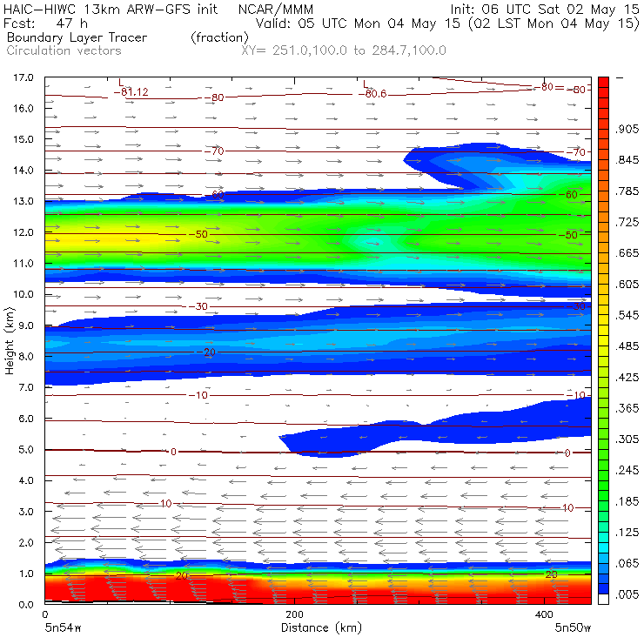Click the '.425' colorbar value label

627,378
